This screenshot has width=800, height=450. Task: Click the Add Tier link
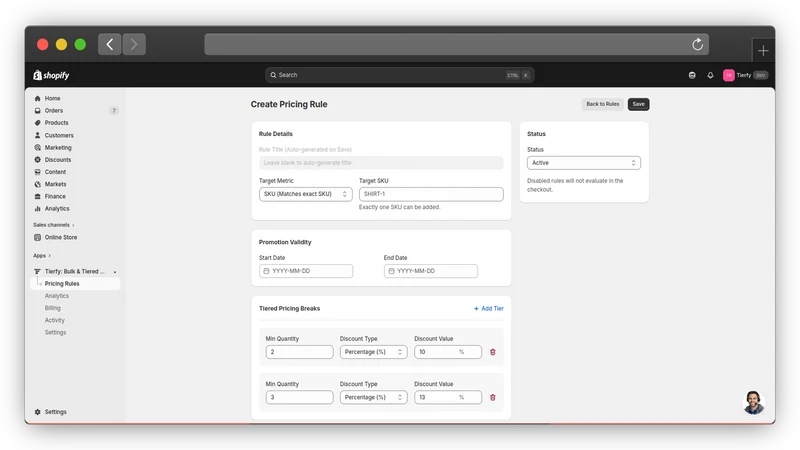489,309
